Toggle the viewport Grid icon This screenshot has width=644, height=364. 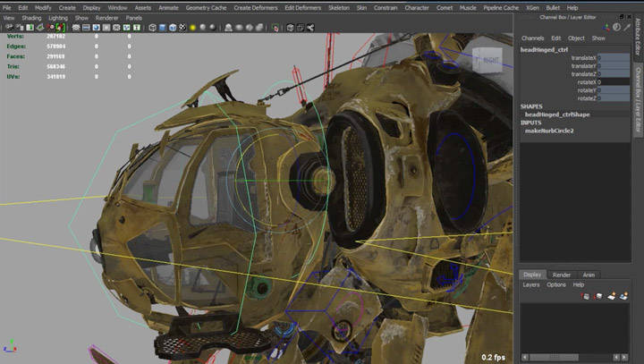(76, 28)
